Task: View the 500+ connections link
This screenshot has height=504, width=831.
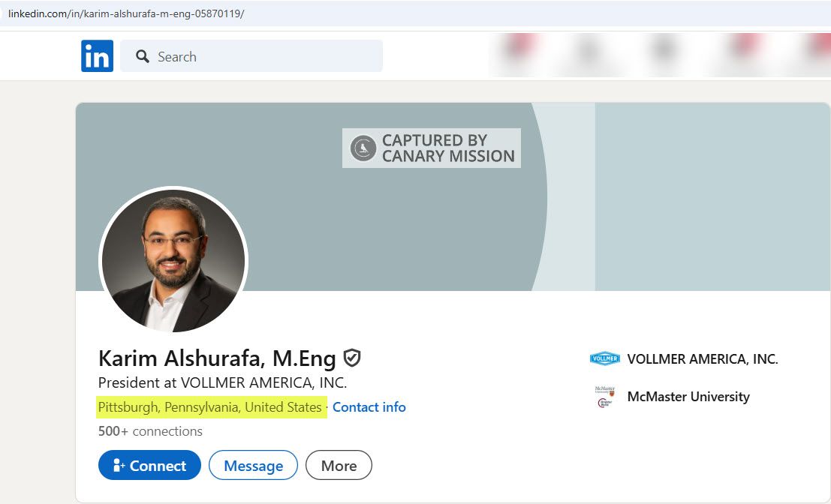Action: coord(150,431)
